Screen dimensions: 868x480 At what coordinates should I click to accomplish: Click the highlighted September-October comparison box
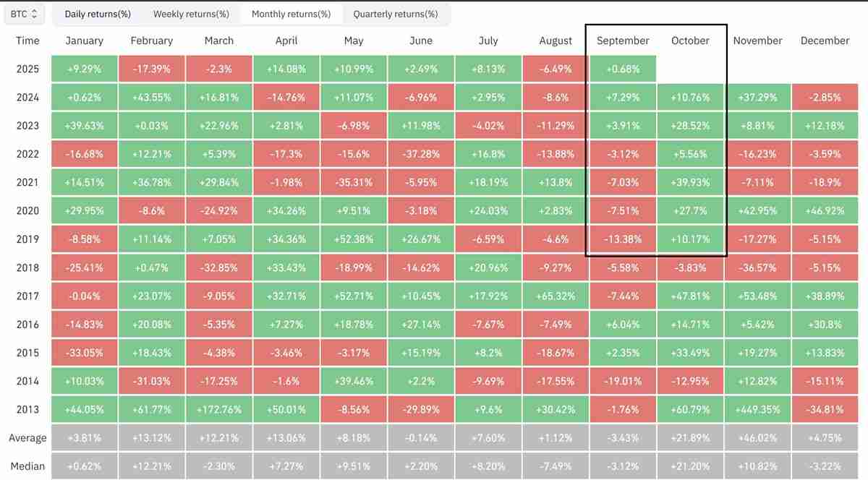pyautogui.click(x=655, y=141)
